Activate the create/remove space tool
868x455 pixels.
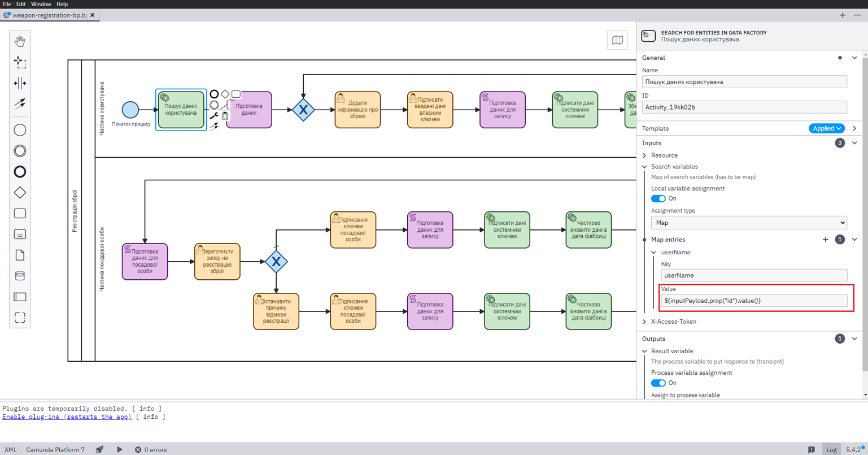20,83
